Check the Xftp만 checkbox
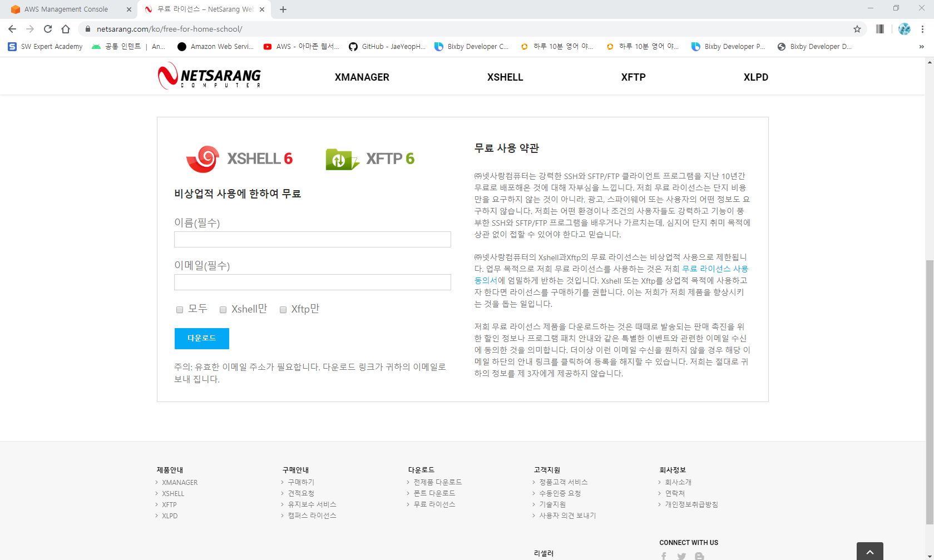The width and height of the screenshot is (934, 560). click(x=283, y=310)
